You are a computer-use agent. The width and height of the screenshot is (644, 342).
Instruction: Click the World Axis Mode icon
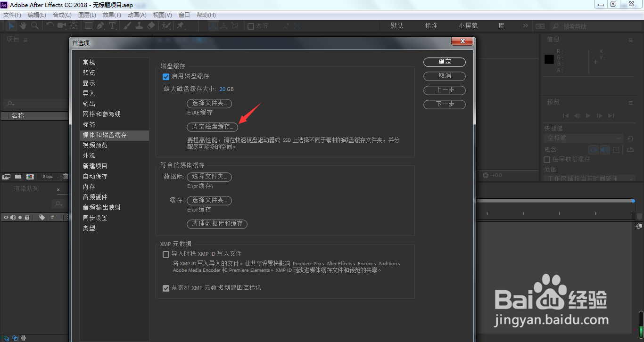tap(224, 26)
